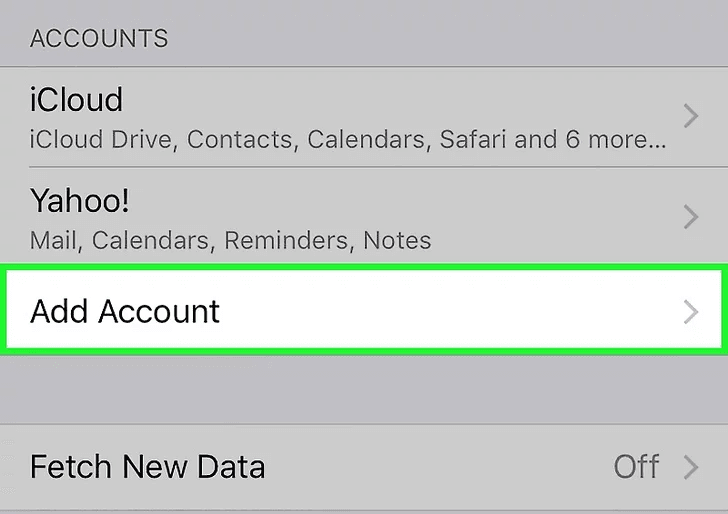Click the word Mail under Yahoo!
The height and width of the screenshot is (514, 728).
pos(53,241)
